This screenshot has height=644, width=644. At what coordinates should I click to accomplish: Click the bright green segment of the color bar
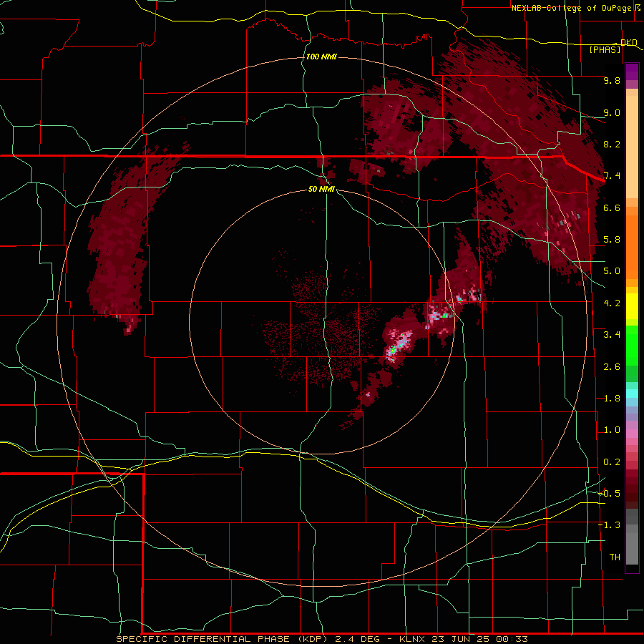(x=632, y=346)
